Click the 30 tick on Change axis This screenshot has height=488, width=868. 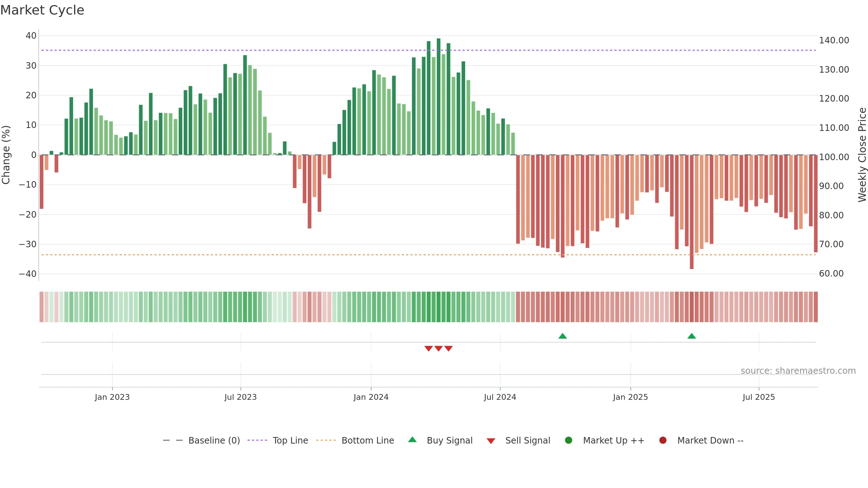point(31,65)
